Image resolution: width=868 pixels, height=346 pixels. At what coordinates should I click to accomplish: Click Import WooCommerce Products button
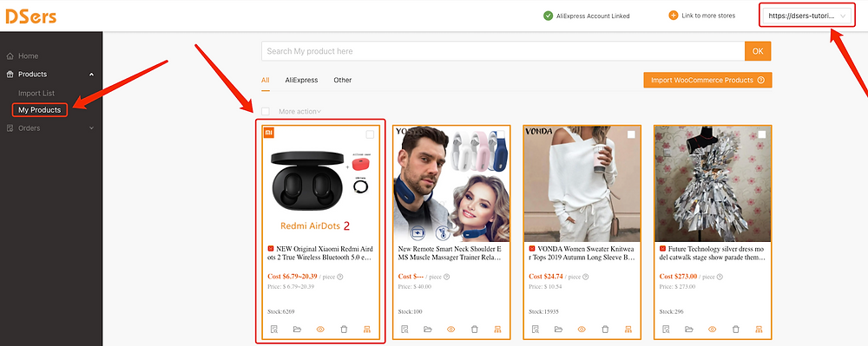click(707, 80)
